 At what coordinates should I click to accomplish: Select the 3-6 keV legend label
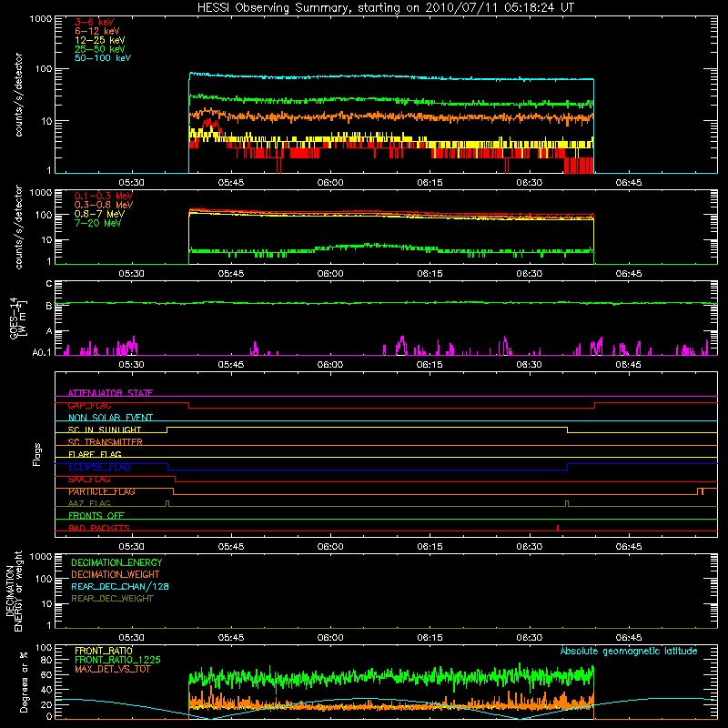click(95, 22)
